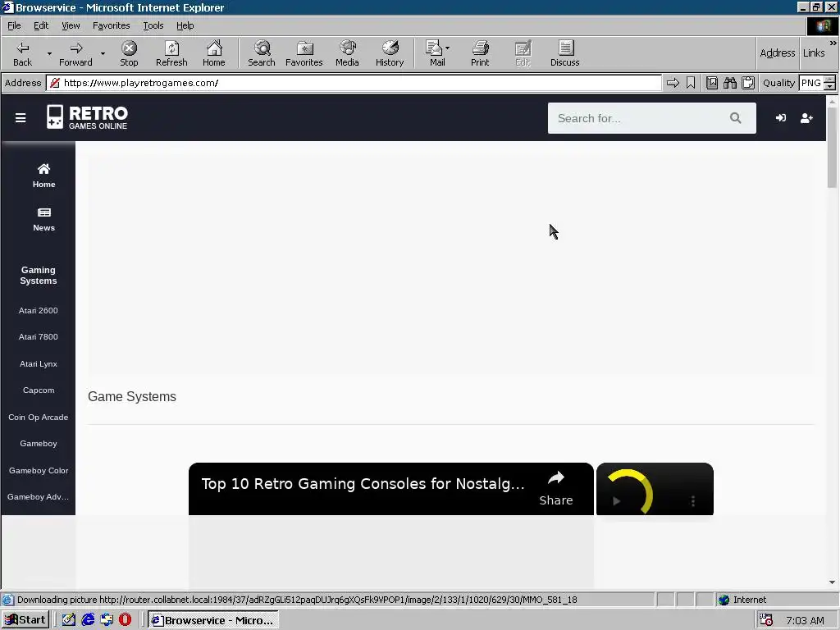Click the page vertical scrollbar thumb
The image size is (840, 630).
[x=832, y=148]
